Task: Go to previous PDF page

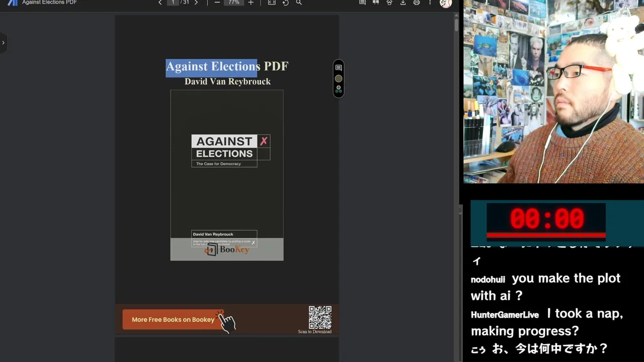Action: [160, 3]
